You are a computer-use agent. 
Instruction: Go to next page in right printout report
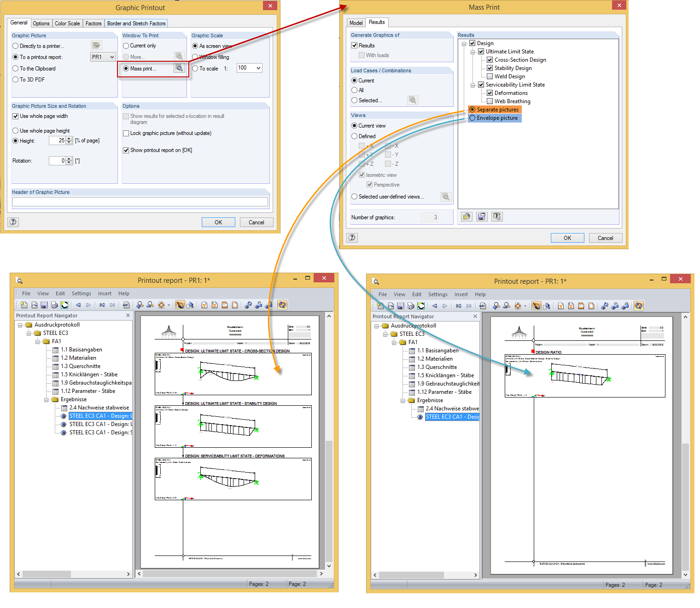tap(445, 306)
